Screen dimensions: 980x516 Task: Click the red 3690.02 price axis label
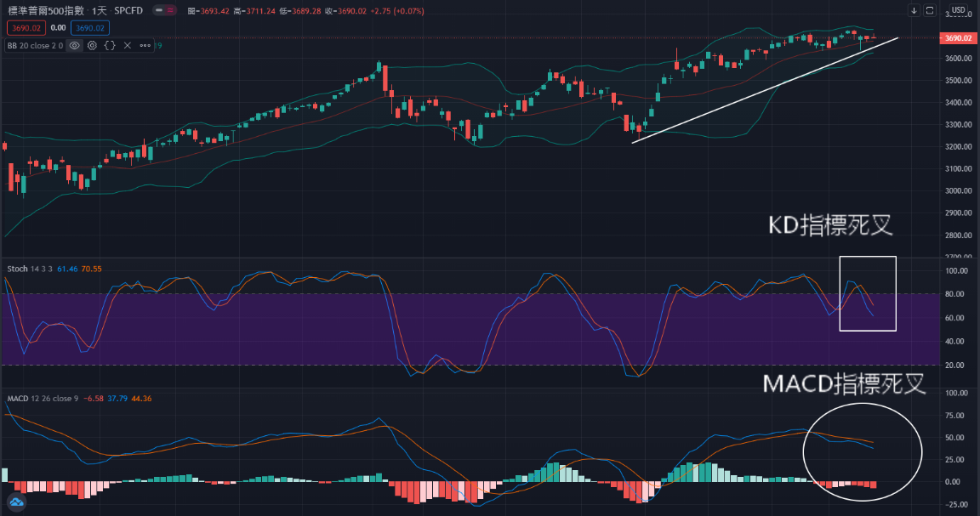coord(957,38)
